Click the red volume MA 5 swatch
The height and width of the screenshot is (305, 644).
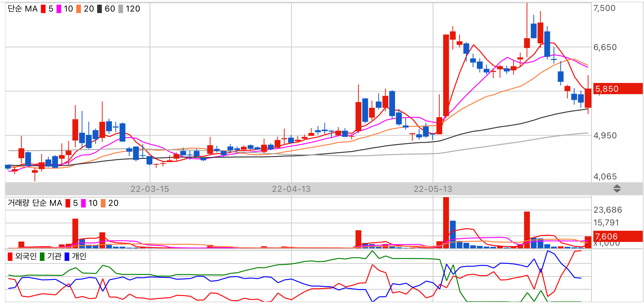click(x=68, y=203)
